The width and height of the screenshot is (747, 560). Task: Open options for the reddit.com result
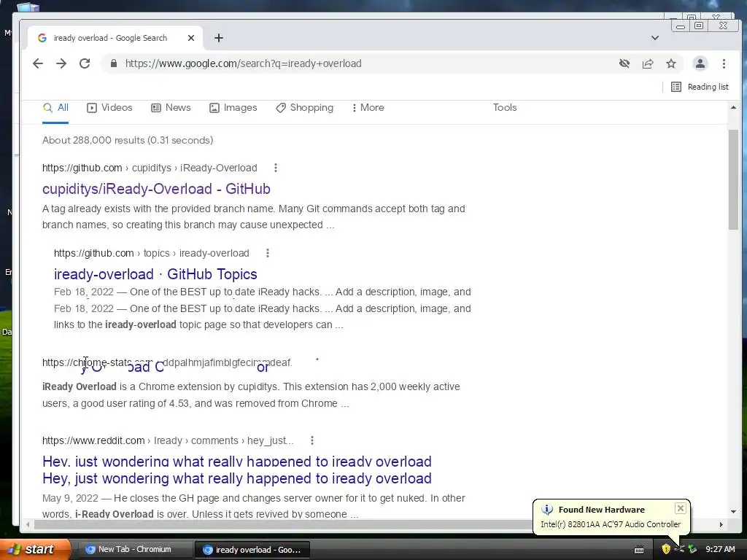(312, 440)
